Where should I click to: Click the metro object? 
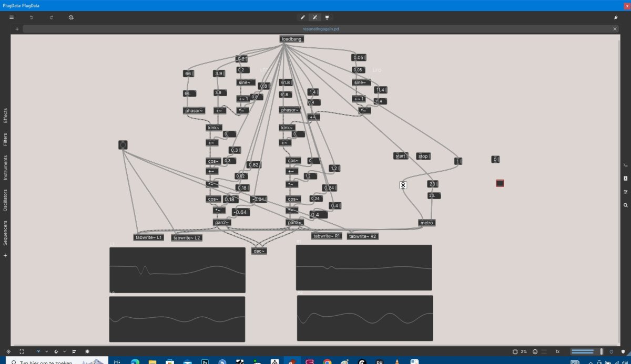tap(427, 223)
